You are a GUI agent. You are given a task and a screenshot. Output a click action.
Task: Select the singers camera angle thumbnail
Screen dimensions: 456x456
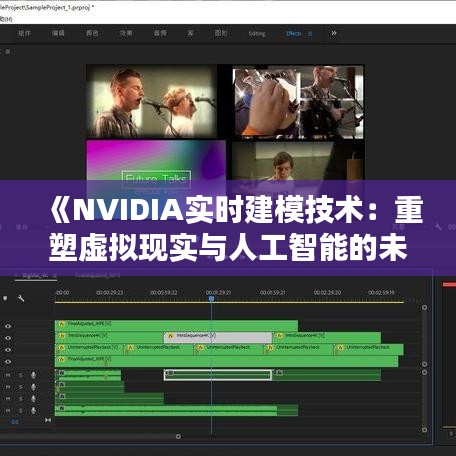coord(151,101)
